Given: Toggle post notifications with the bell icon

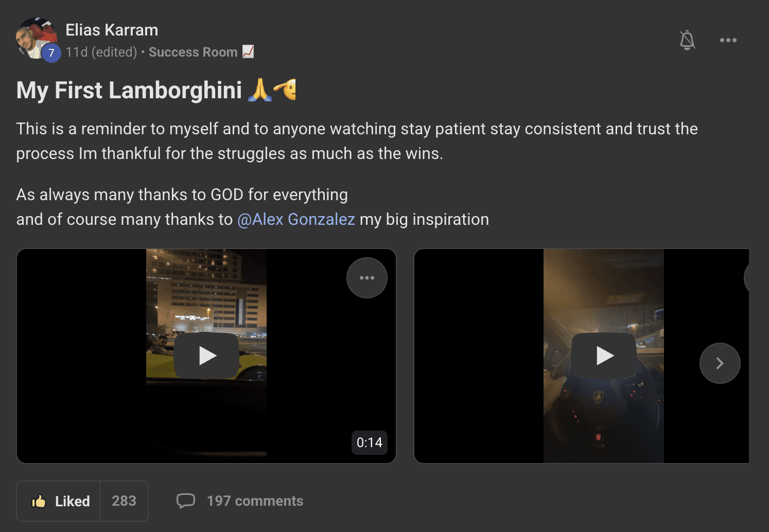Looking at the screenshot, I should 687,40.
